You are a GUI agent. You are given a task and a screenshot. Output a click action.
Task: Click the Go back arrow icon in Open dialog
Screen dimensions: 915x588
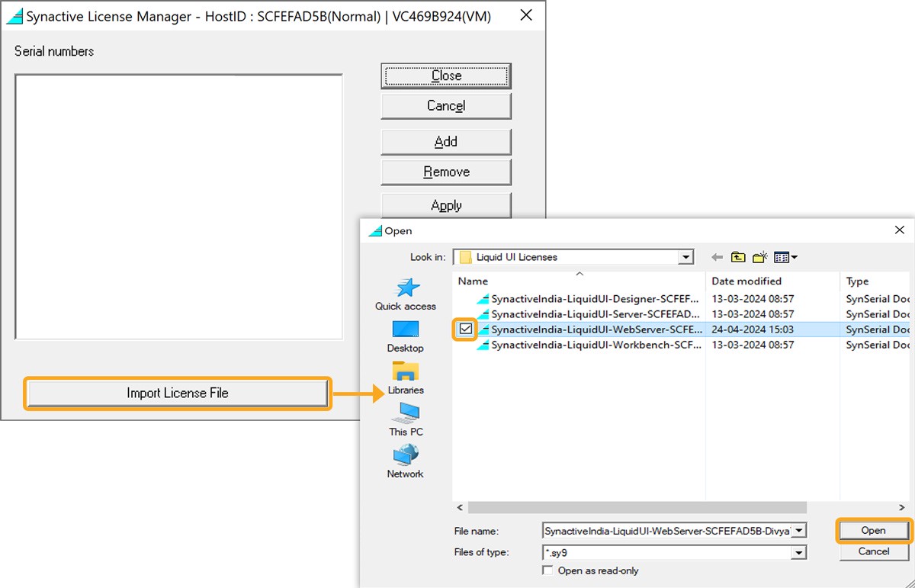click(x=717, y=258)
